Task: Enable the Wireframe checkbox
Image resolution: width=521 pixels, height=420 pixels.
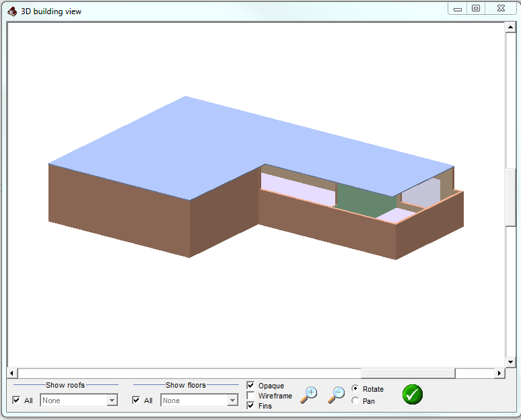Action: coord(250,395)
